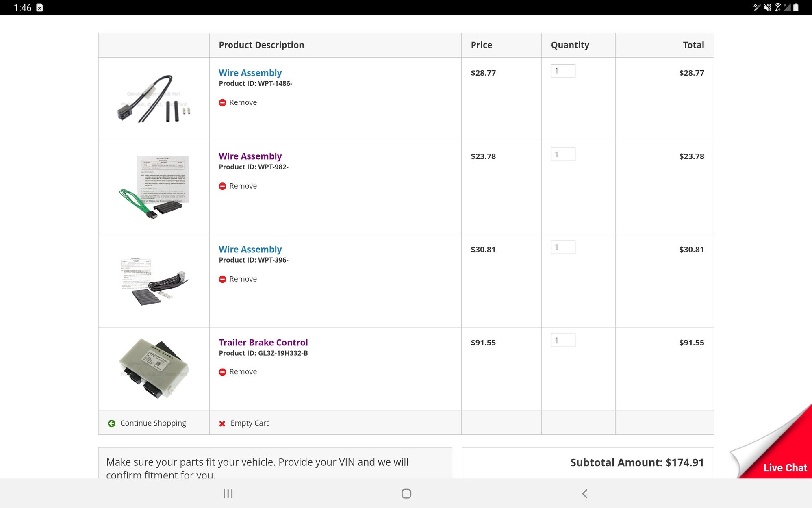The height and width of the screenshot is (508, 812).
Task: Open the Android recent apps icon
Action: (228, 493)
